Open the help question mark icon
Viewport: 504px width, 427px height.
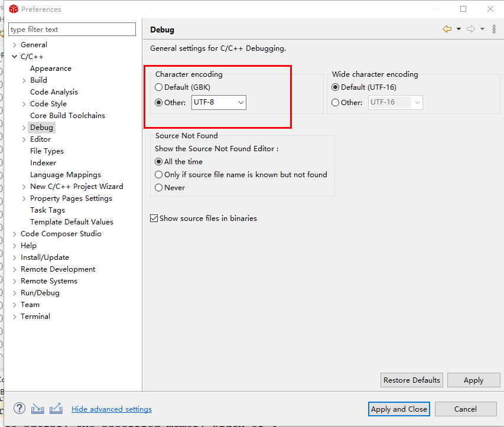19,408
